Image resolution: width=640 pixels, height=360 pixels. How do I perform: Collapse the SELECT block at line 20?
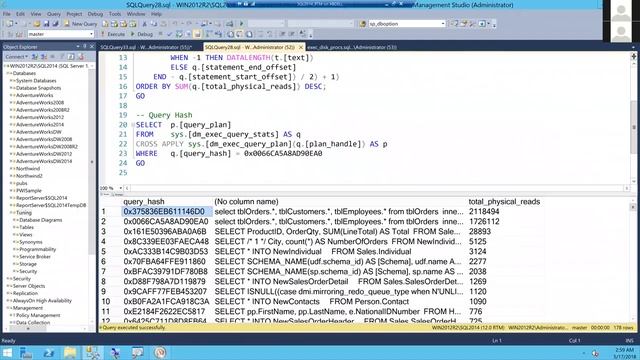133,125
